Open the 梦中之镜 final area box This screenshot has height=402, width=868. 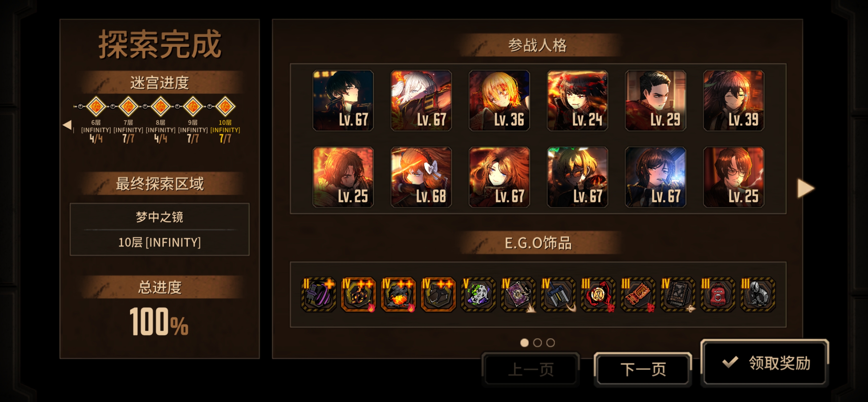click(x=159, y=229)
